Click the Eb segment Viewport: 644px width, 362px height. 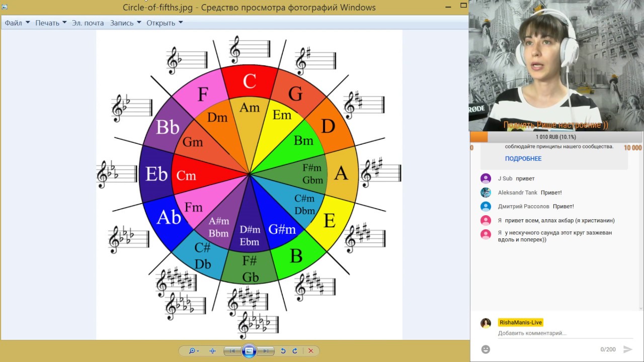[156, 174]
